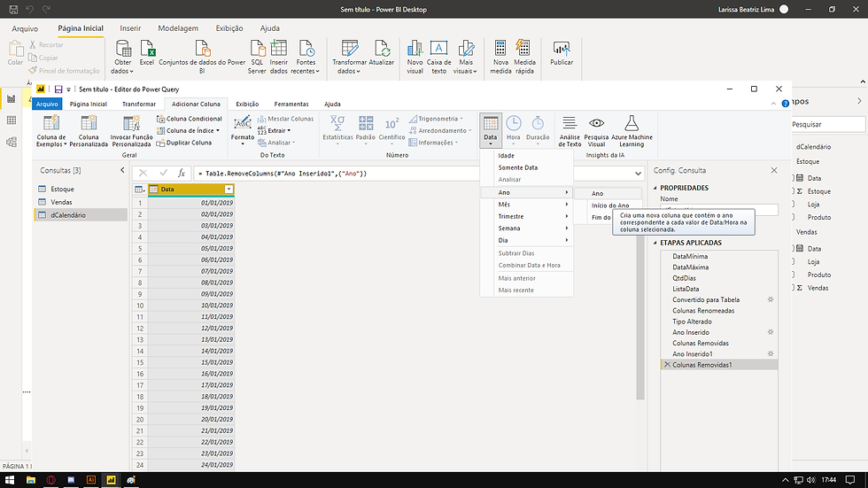Viewport: 868px width, 488px height.
Task: Click fx formula icon in formula bar
Action: 181,174
